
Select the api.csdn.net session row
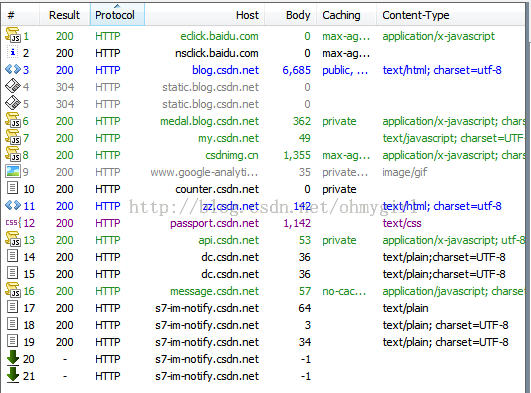coord(263,240)
